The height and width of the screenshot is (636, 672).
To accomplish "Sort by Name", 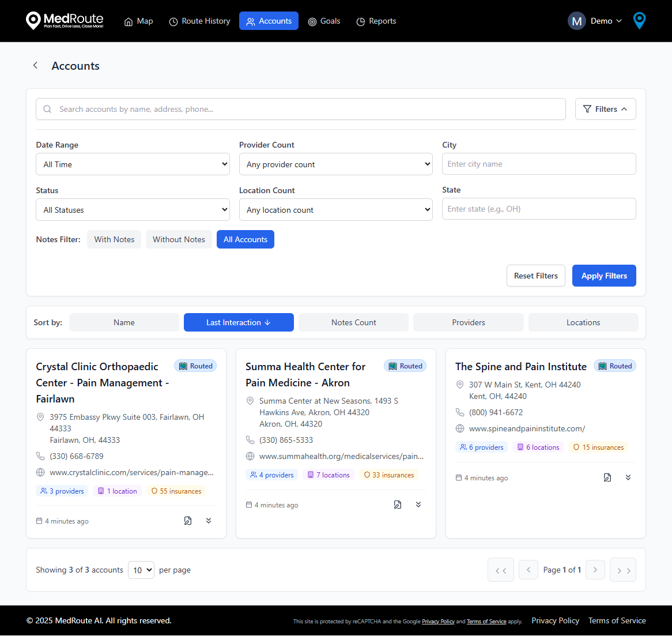I will 124,322.
